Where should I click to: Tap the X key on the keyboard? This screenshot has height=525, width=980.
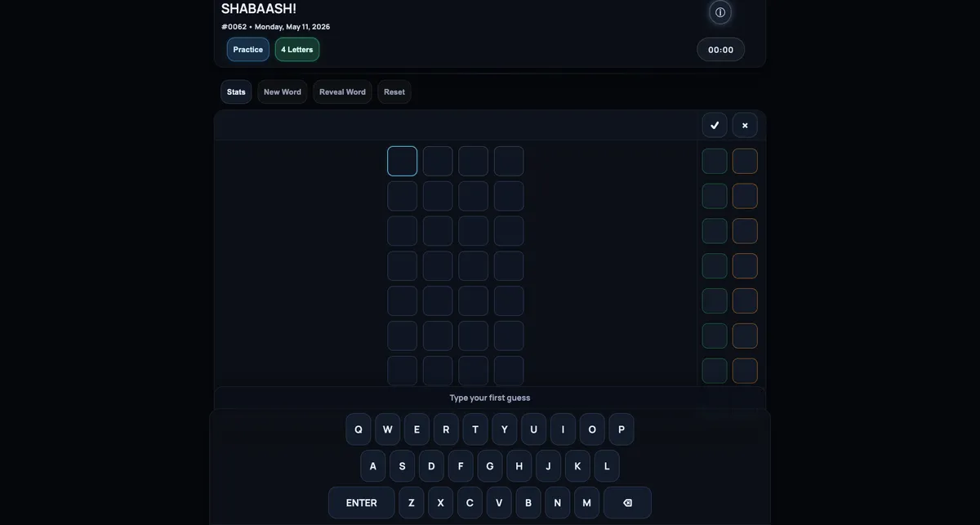[x=441, y=503]
